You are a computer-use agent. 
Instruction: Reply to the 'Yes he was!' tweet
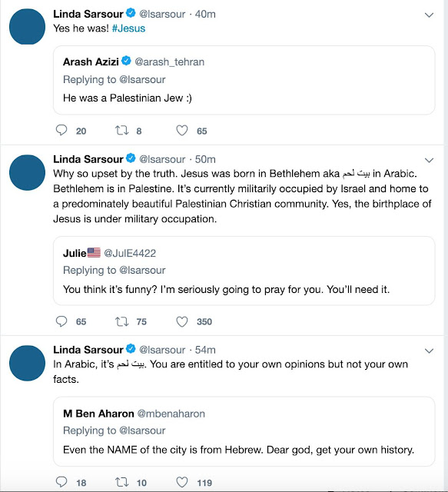tap(61, 130)
